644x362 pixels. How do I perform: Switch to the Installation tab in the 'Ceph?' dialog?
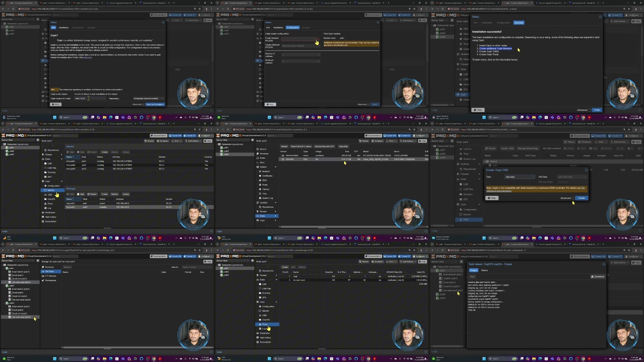point(64,28)
